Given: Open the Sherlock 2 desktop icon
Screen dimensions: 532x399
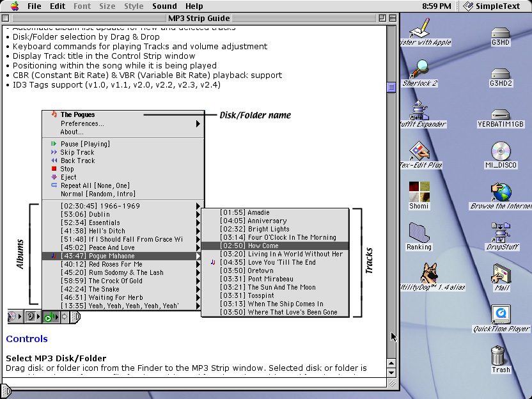Looking at the screenshot, I should (420, 69).
